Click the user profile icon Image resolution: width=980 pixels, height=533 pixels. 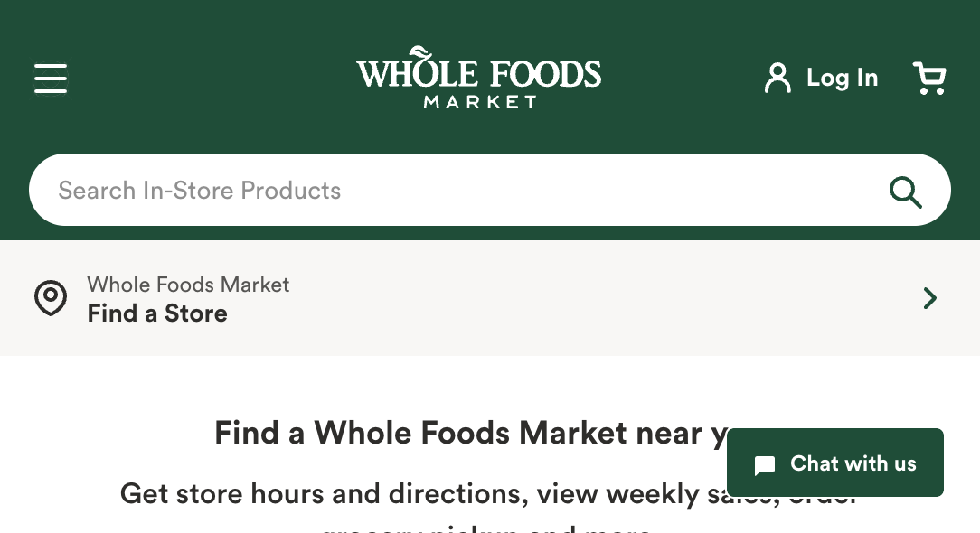click(777, 79)
